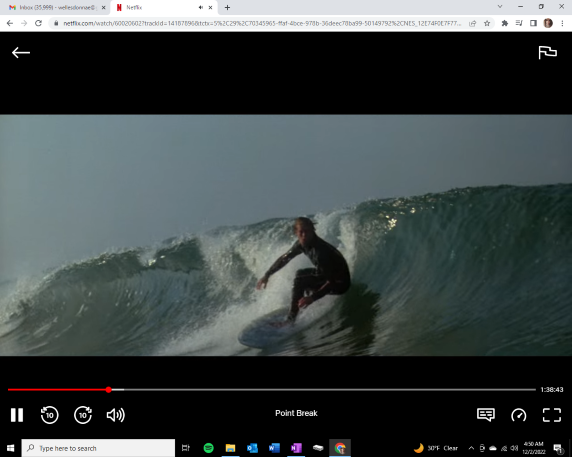Open OneNote from the taskbar
Image resolution: width=572 pixels, height=457 pixels.
pyautogui.click(x=296, y=448)
